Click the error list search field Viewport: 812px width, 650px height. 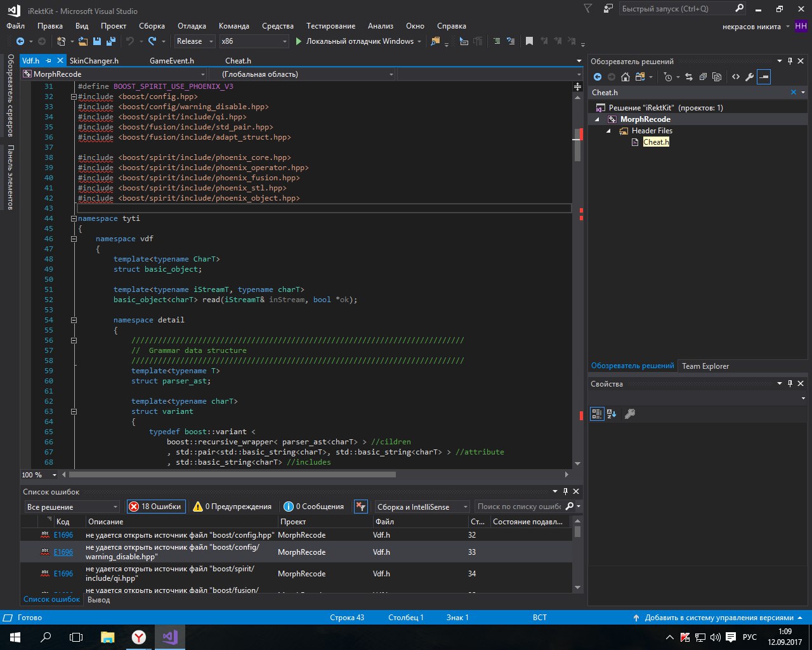tap(519, 507)
